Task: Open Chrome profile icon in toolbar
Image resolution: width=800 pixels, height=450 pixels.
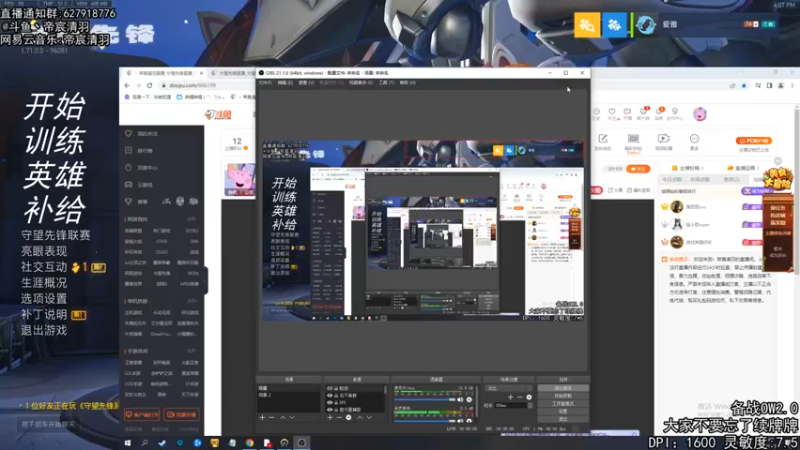Action: pos(781,85)
